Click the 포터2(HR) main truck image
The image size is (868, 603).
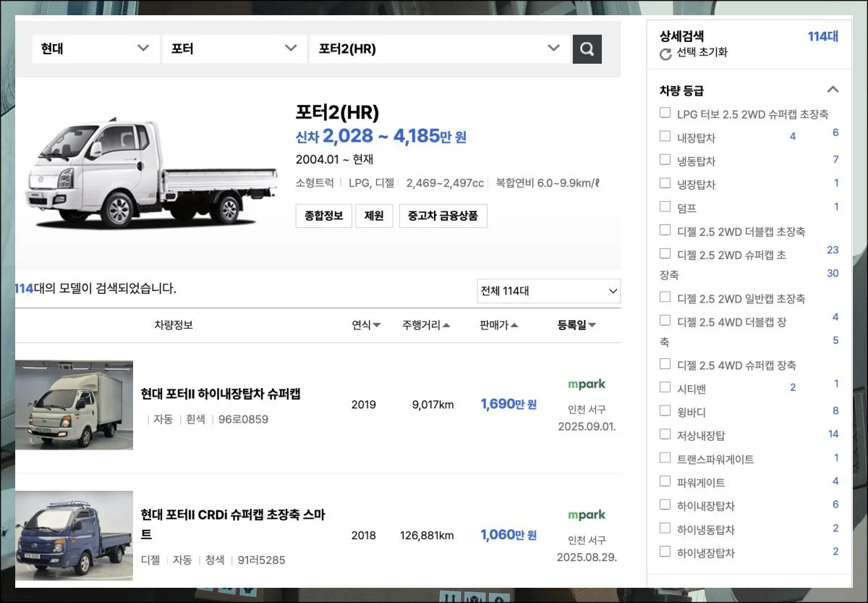(x=151, y=172)
